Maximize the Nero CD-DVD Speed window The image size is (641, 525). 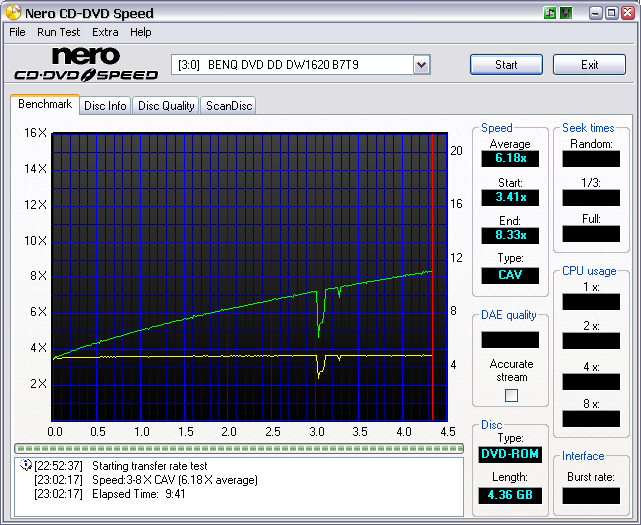[x=609, y=13]
